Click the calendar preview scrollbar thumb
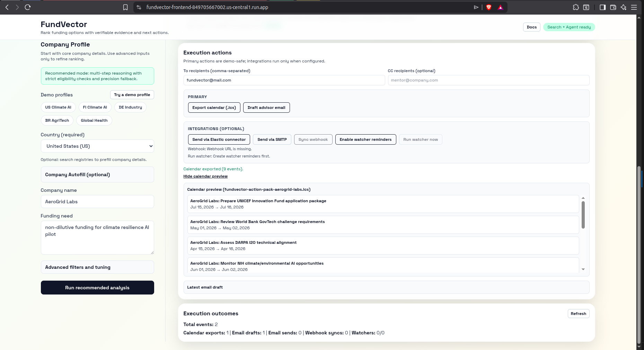Image resolution: width=644 pixels, height=350 pixels. click(583, 215)
